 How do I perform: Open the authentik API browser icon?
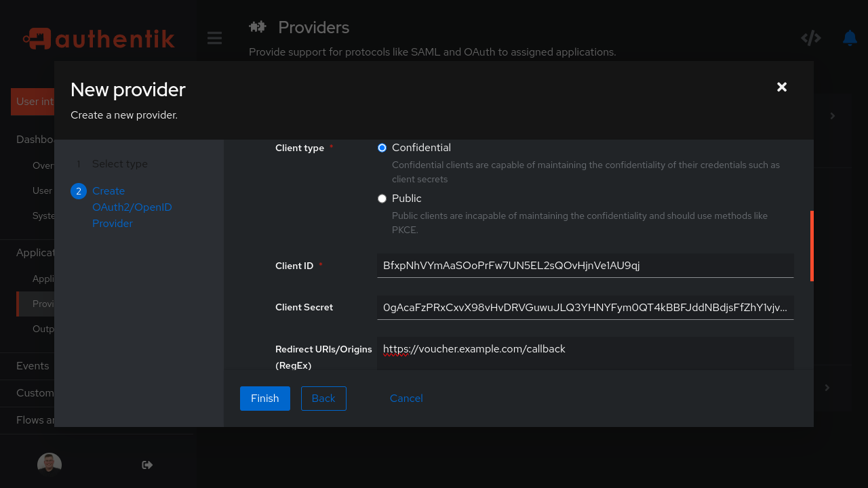(x=811, y=38)
